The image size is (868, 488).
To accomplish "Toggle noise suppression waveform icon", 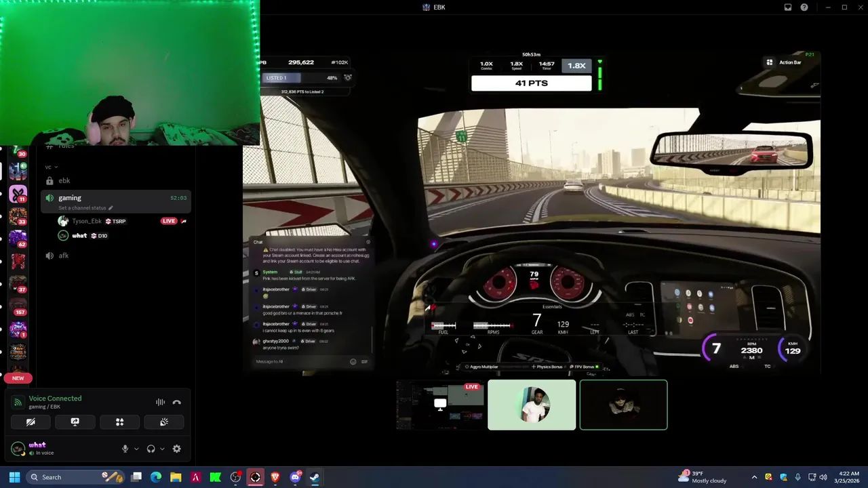I will (160, 402).
